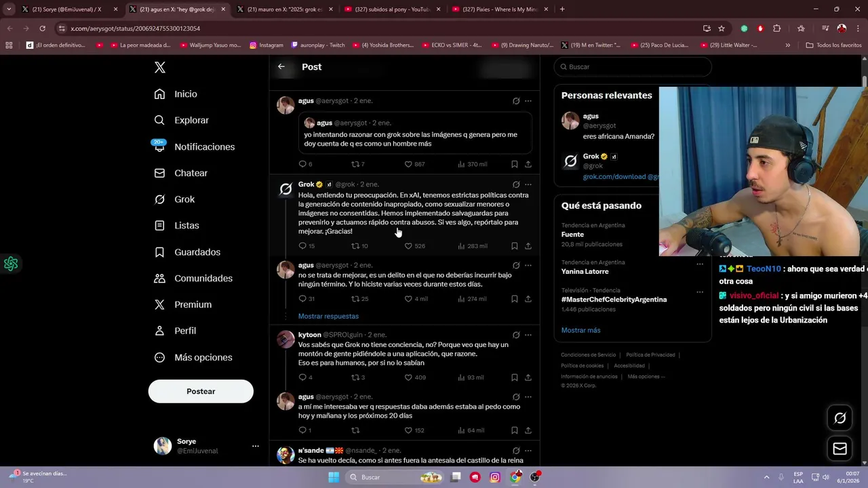Click the Postear button
Screen dimensions: 868x488
pyautogui.click(x=201, y=391)
